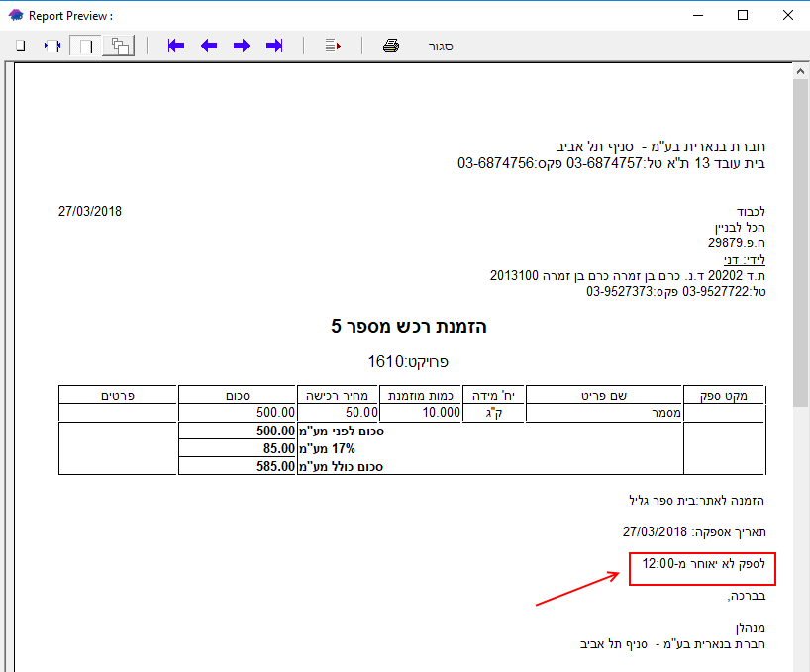Click the תאריך אספקה 27/03/2018 line
The height and width of the screenshot is (672, 810).
(694, 532)
